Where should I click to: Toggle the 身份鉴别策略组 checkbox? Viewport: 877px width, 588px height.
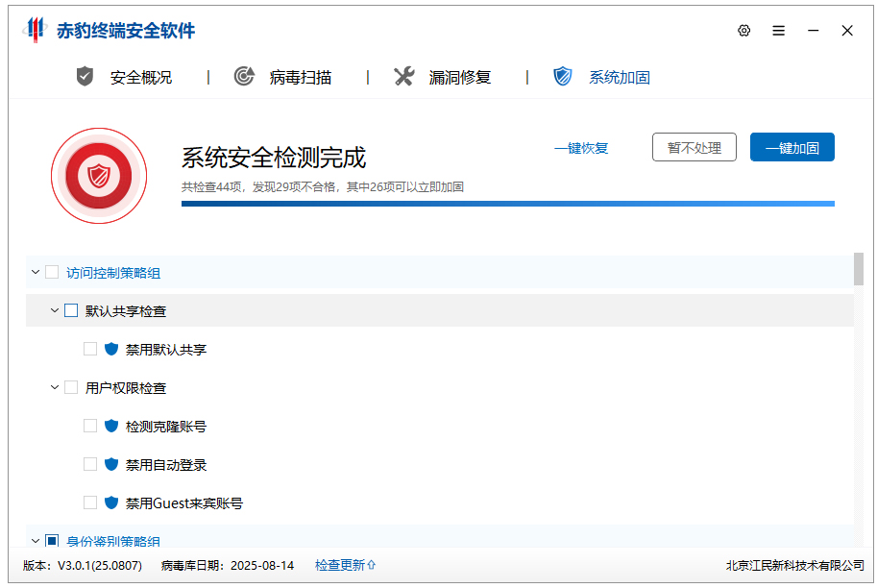tap(52, 541)
